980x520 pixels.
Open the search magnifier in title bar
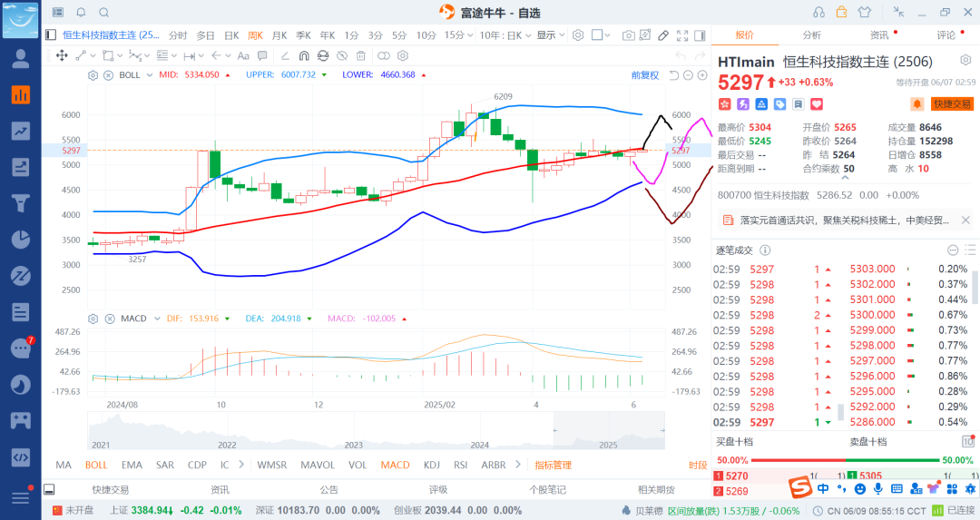coord(104,13)
